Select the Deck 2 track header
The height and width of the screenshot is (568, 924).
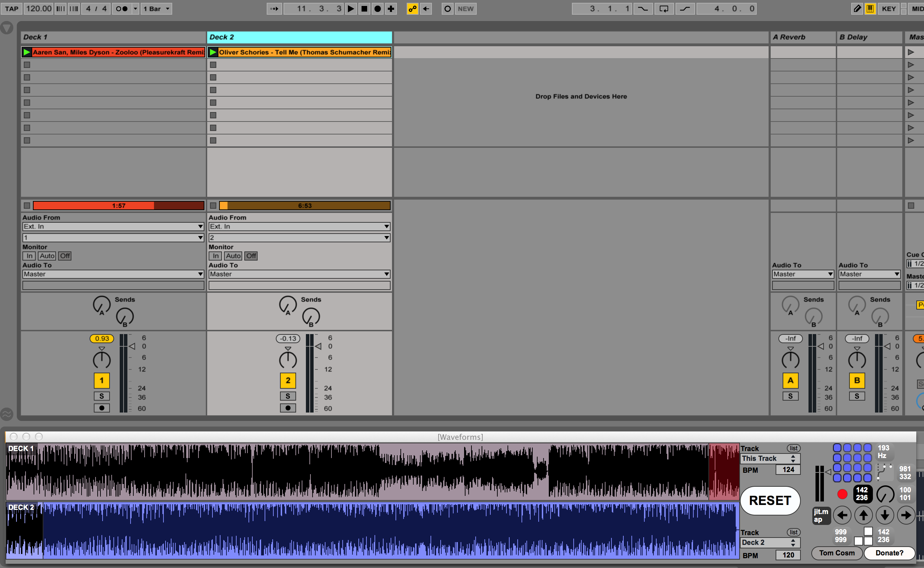[x=299, y=37]
